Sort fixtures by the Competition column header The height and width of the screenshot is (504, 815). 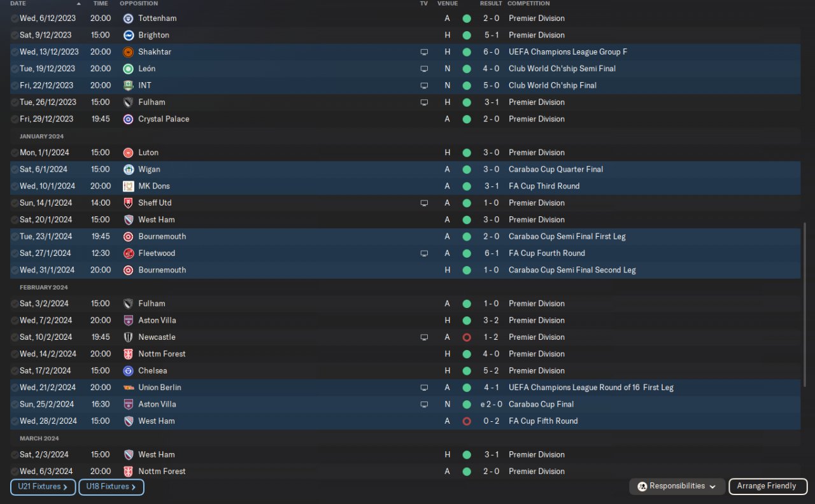pyautogui.click(x=528, y=4)
